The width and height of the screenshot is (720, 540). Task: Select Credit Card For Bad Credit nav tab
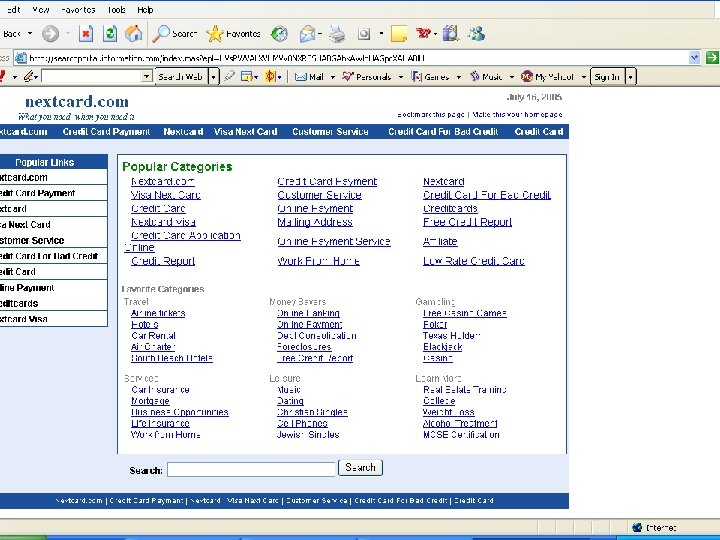443,132
